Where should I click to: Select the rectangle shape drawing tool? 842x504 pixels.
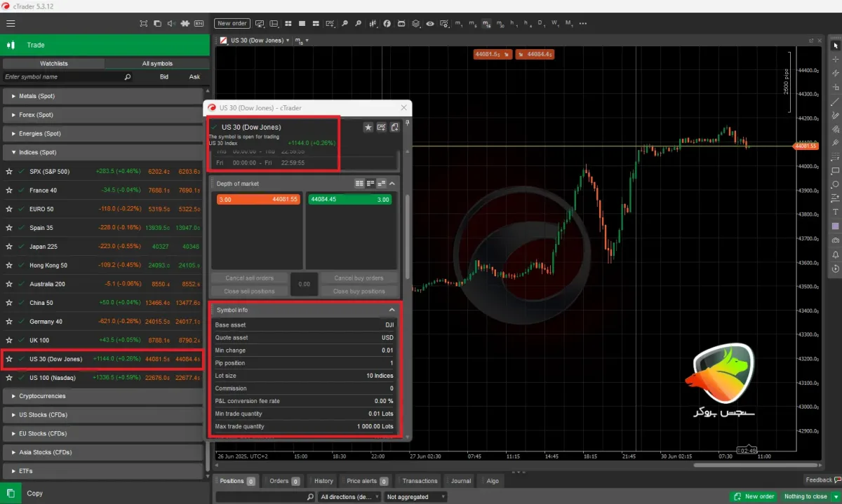[835, 170]
